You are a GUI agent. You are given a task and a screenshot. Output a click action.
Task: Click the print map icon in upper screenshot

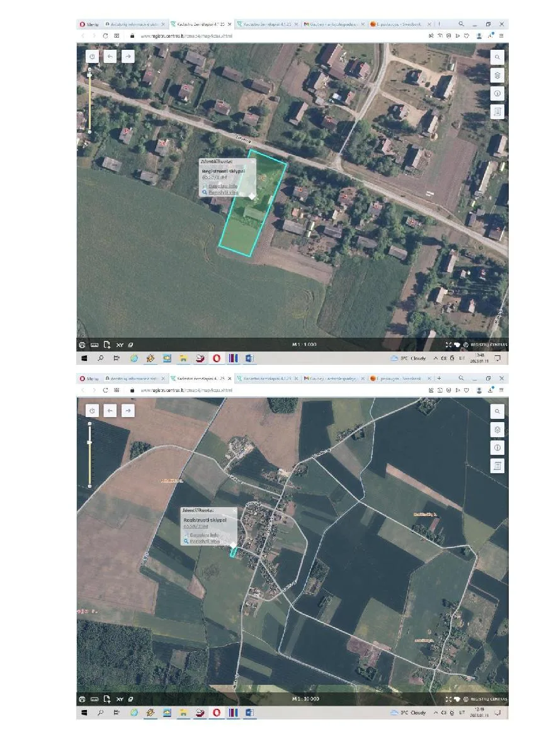click(x=82, y=345)
